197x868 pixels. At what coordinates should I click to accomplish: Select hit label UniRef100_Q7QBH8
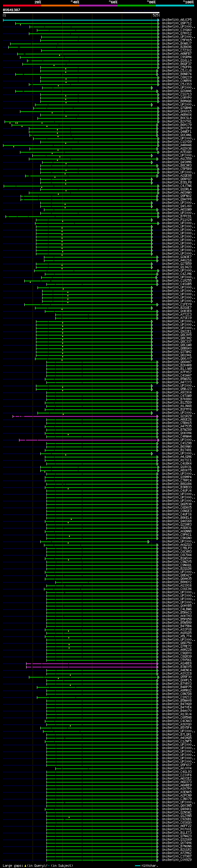(177, 108)
